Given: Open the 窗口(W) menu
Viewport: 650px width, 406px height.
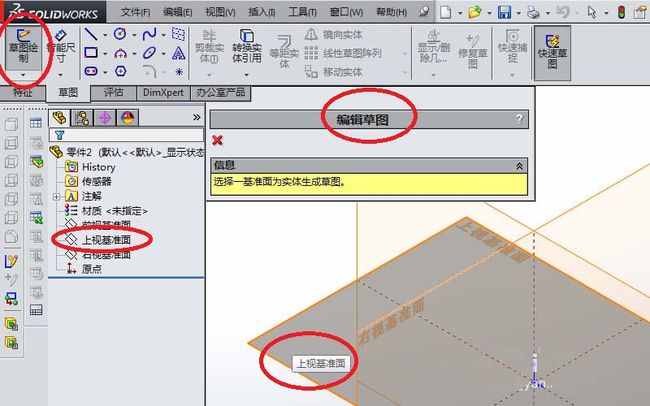Looking at the screenshot, I should coord(346,12).
